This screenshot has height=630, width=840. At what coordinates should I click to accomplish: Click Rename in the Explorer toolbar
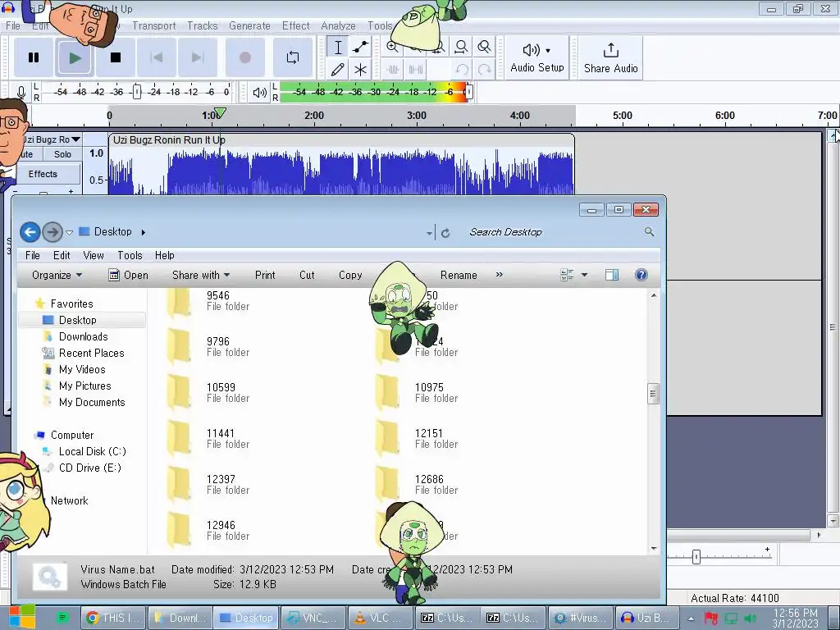tap(459, 275)
